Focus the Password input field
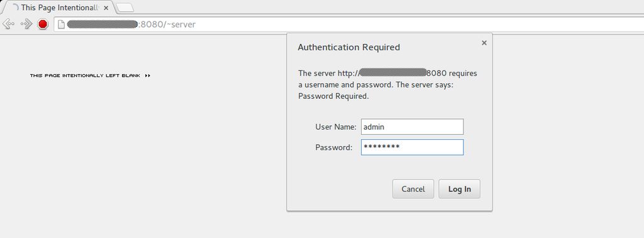The image size is (644, 238). pos(412,147)
